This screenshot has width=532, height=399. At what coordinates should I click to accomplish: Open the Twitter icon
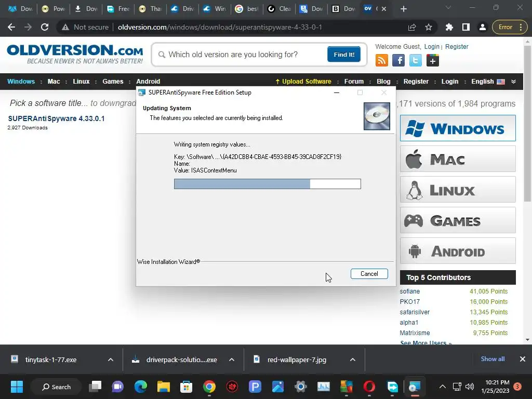[x=415, y=60]
